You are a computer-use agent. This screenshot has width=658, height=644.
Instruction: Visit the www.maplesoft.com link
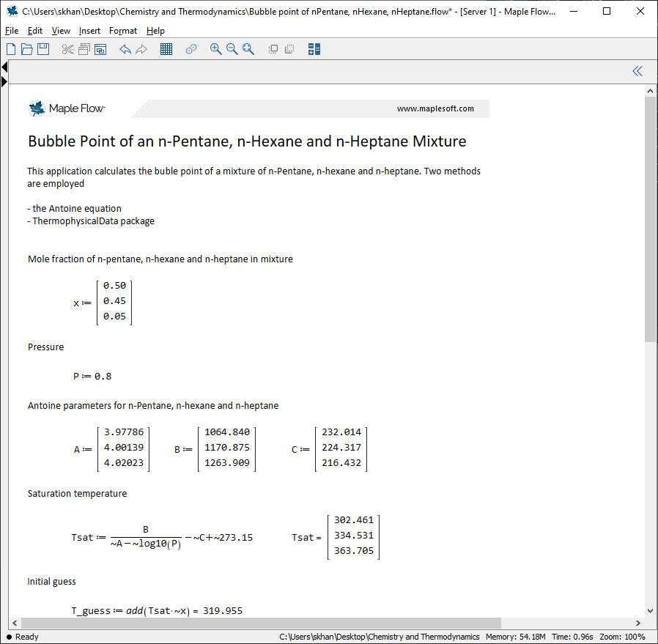[435, 108]
